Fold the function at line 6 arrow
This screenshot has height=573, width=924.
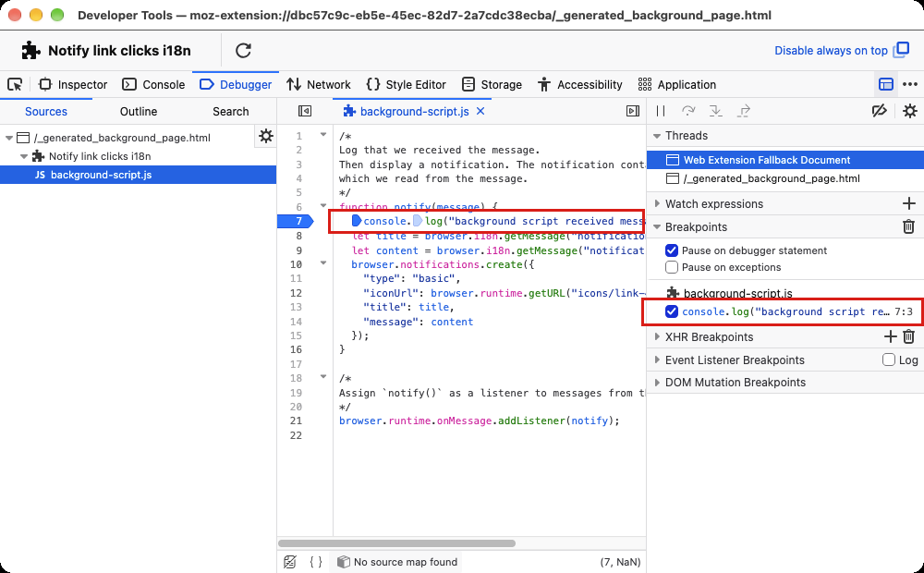(x=322, y=206)
